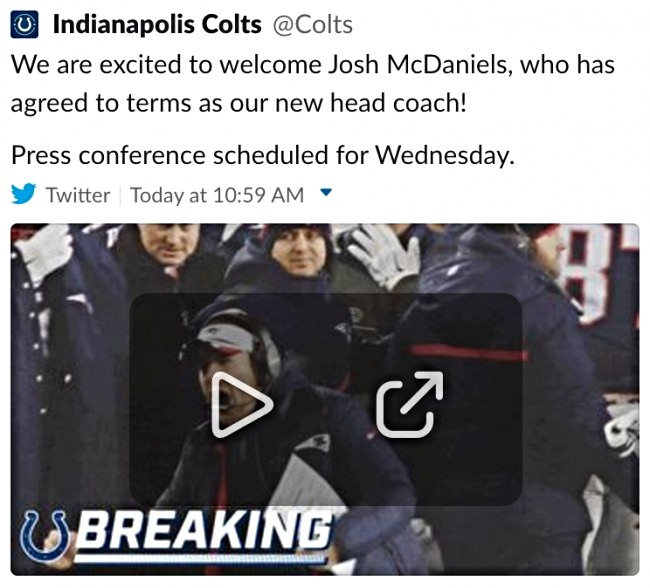Screen dimensions: 650x588
Task: Click the dark overlay panel between play and share icons
Action: [325, 400]
